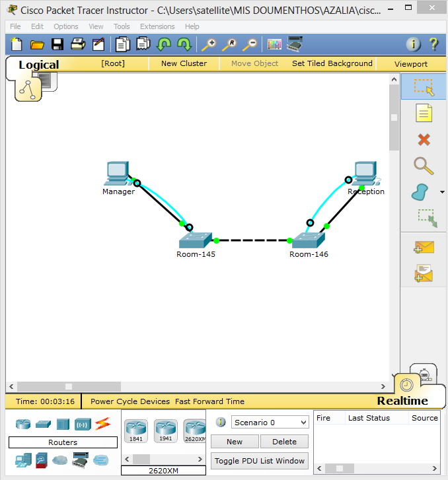Screen dimensions: 448x480
Task: Open the Help menu
Action: 192,26
